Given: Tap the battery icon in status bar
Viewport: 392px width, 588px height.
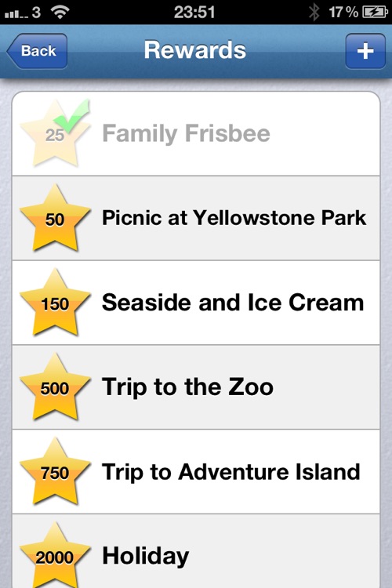Looking at the screenshot, I should [375, 13].
